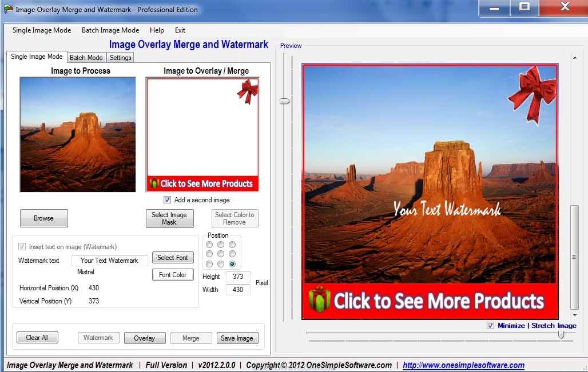Click the large preview image
The image size is (588, 372).
coord(430,191)
